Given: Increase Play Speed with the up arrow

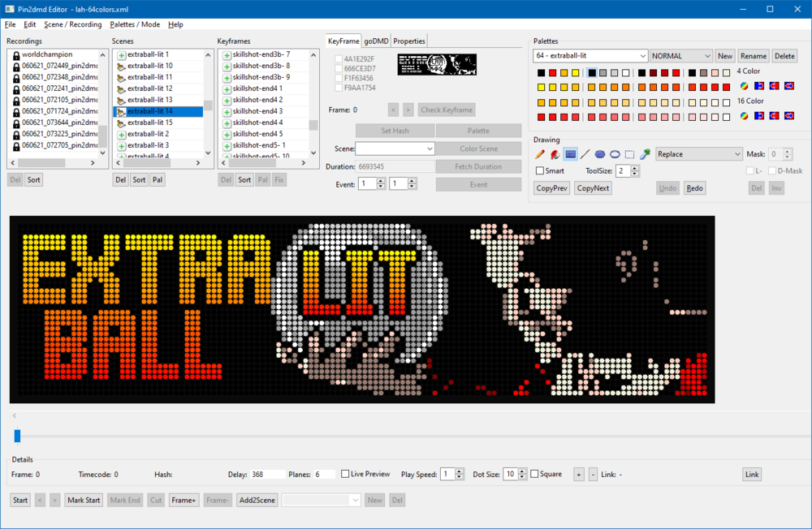Looking at the screenshot, I should pyautogui.click(x=460, y=471).
